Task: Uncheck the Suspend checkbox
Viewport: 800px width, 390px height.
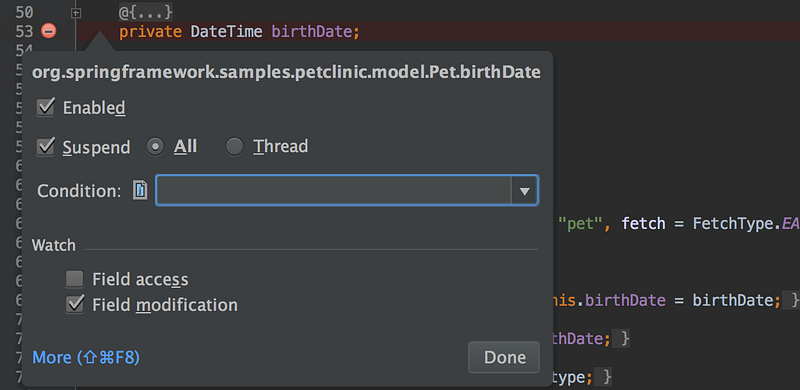Action: pos(45,147)
